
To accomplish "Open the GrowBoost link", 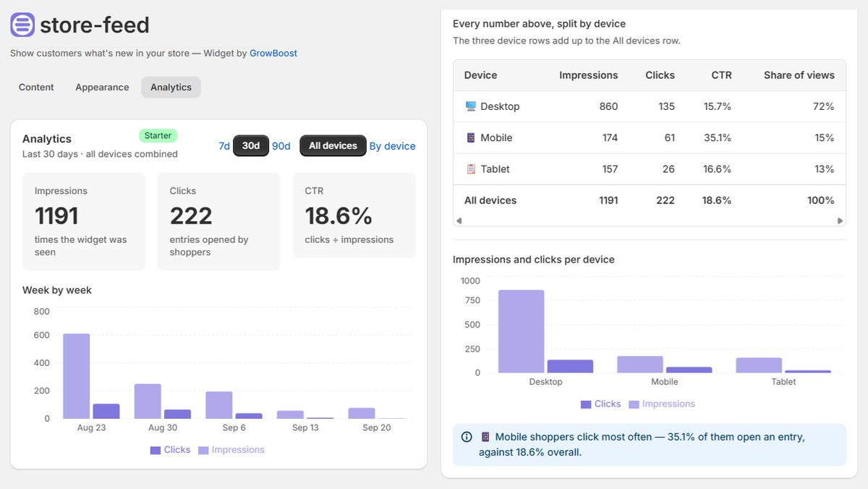I will click(273, 53).
